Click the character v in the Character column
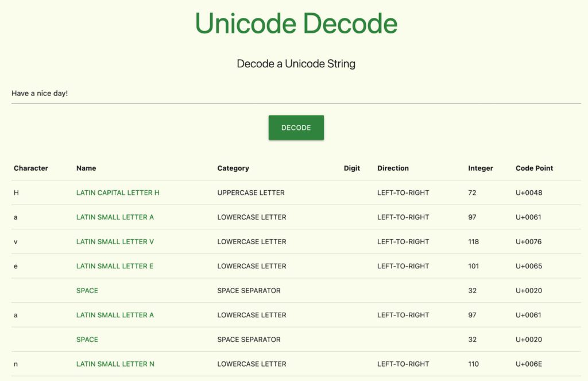Viewport: 588px width, 381px height. click(16, 242)
